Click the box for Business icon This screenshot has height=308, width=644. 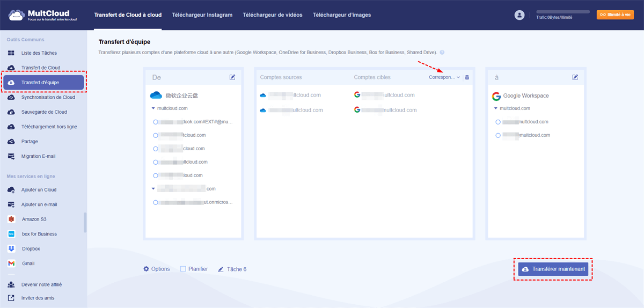click(11, 234)
